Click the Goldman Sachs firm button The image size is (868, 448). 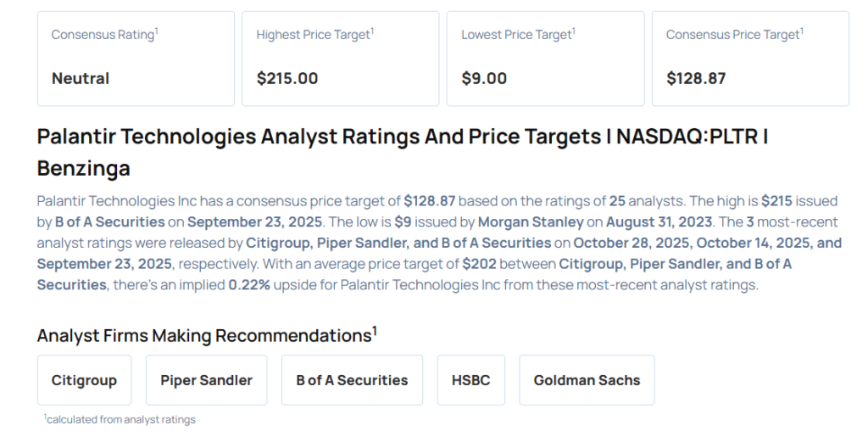[587, 380]
